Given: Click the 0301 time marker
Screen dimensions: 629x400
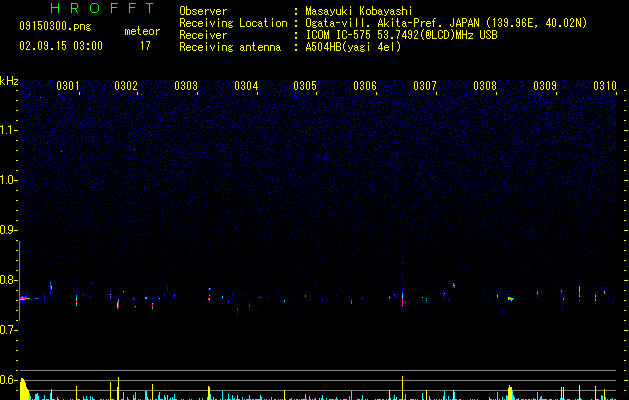Looking at the screenshot, I should tap(68, 86).
